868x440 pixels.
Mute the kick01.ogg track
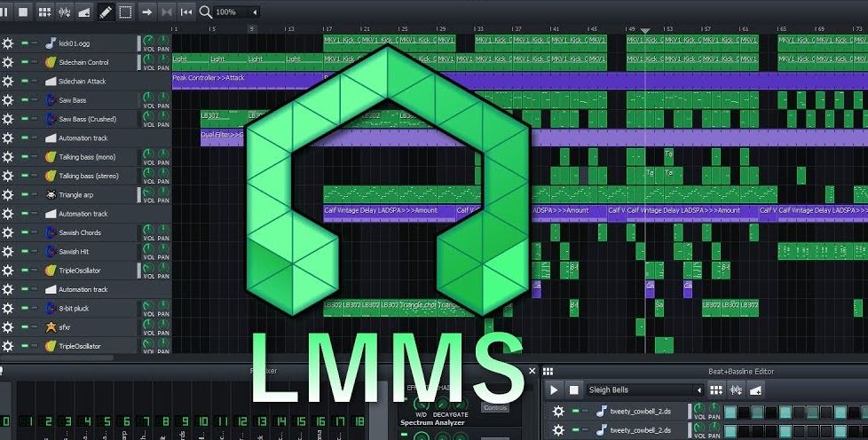pos(24,43)
